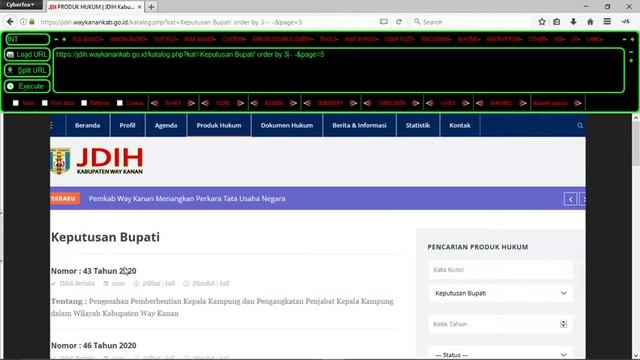This screenshot has width=640, height=360.
Task: Open the Produk Hukum navigation item
Action: (219, 125)
